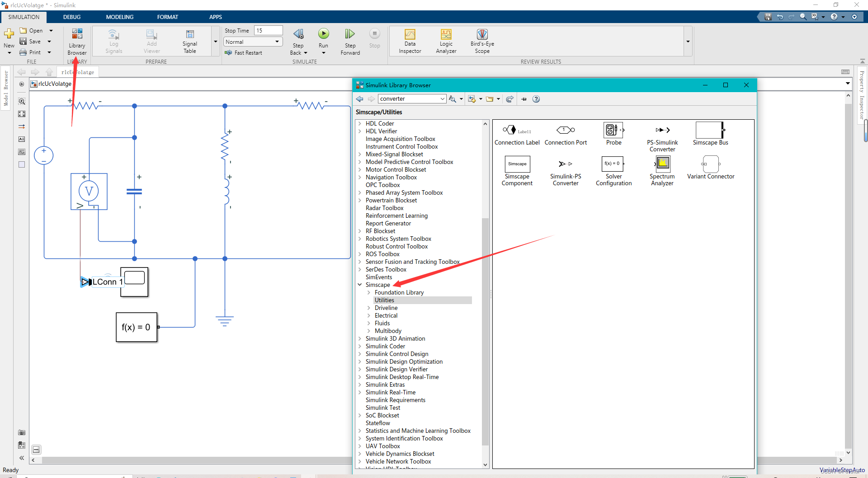Screen dimensions: 868x478
Task: Switch to the MODELING tab
Action: tap(120, 17)
